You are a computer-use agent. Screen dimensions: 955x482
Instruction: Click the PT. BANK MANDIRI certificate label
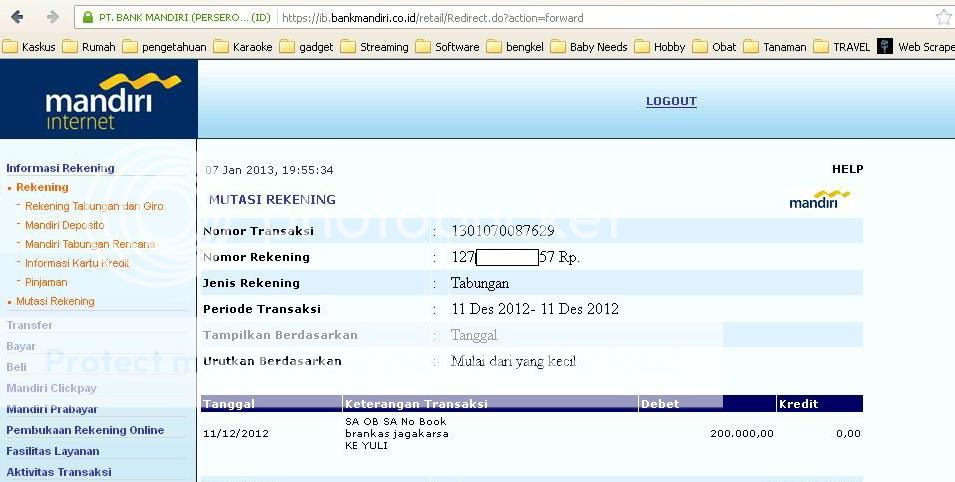185,18
